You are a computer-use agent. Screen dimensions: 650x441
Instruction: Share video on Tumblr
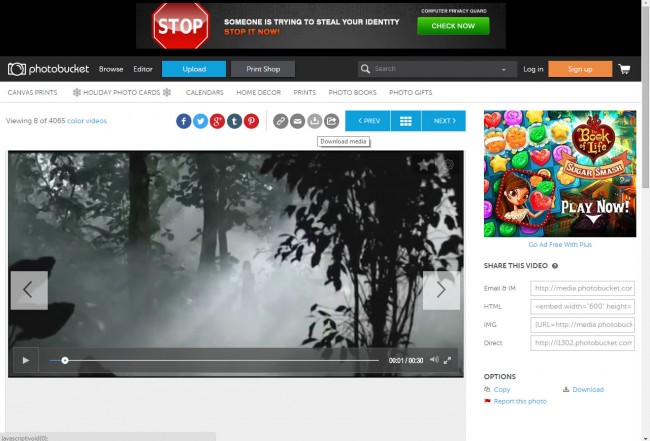(x=234, y=121)
